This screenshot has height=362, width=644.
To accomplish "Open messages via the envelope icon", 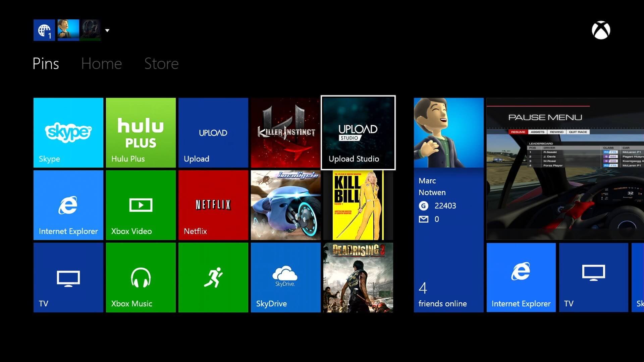I will click(424, 219).
